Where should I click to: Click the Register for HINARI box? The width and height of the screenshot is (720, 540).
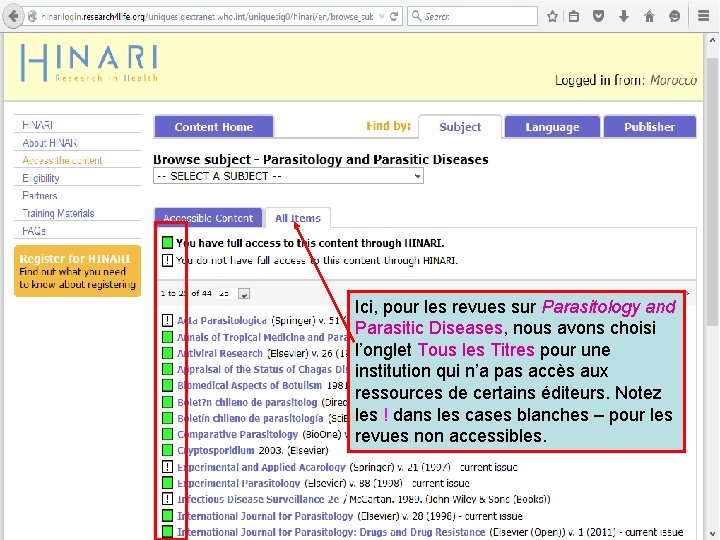click(77, 271)
